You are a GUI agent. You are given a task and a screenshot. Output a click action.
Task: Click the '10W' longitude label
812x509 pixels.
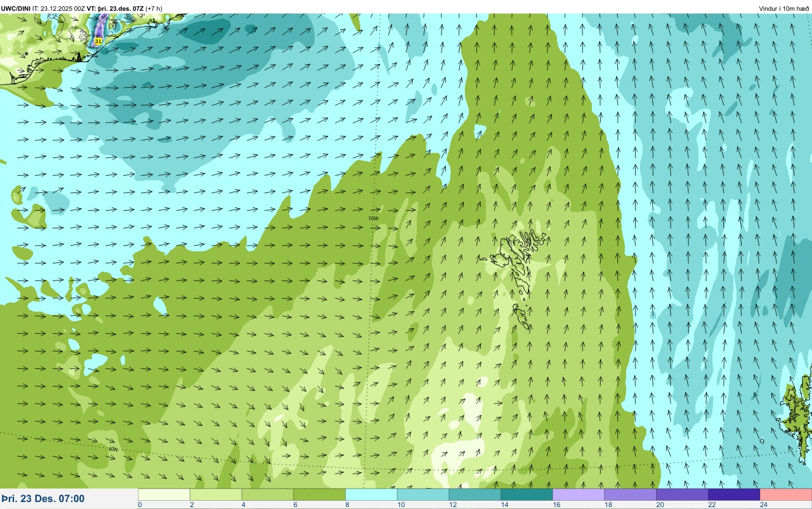[x=373, y=218]
